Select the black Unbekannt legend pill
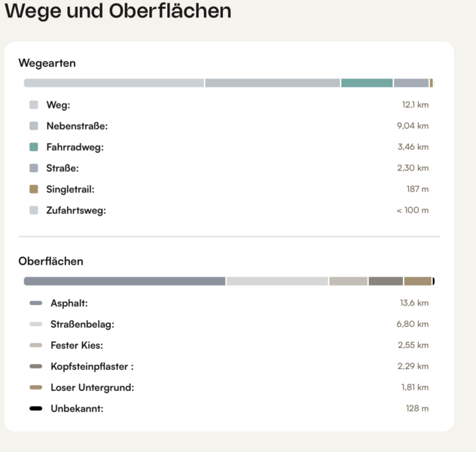 pos(35,409)
